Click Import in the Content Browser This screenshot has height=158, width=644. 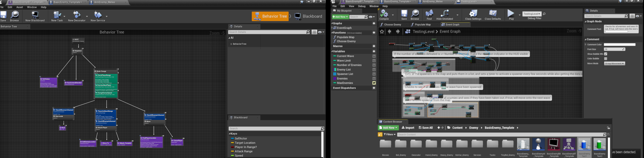coord(408,128)
